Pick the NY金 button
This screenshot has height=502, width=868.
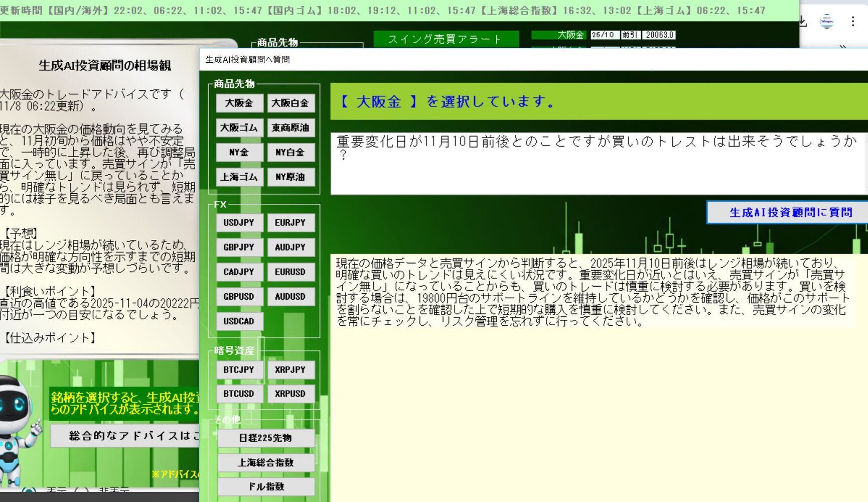(x=239, y=152)
